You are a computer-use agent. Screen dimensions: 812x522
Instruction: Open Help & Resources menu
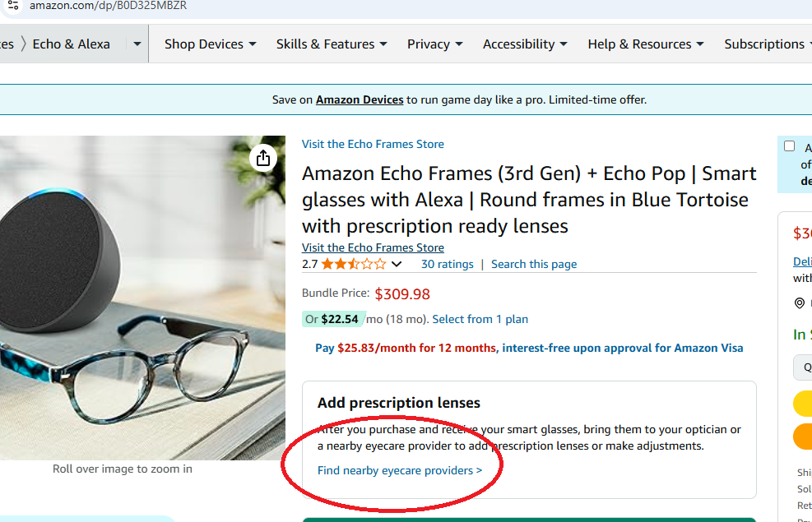(x=645, y=44)
